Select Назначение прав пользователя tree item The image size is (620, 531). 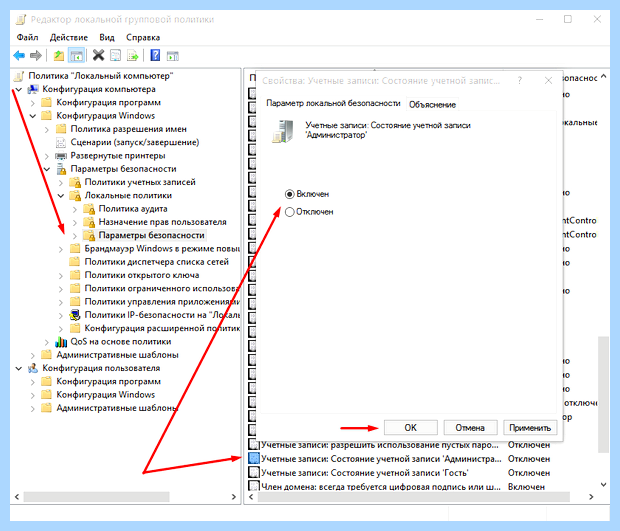pyautogui.click(x=163, y=222)
